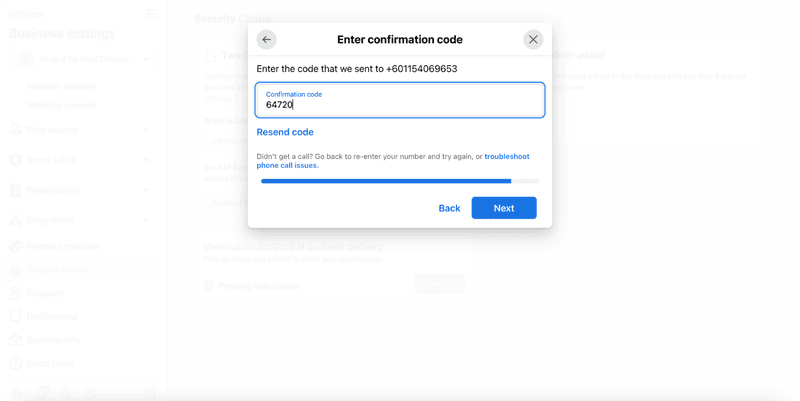Click the Business info briefcase icon
The height and width of the screenshot is (401, 800).
coord(15,340)
